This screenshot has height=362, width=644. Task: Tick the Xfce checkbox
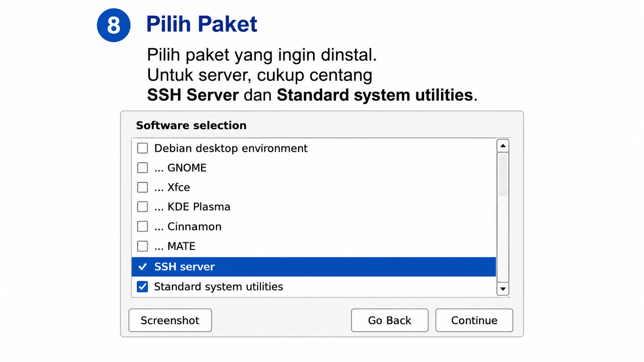(143, 187)
